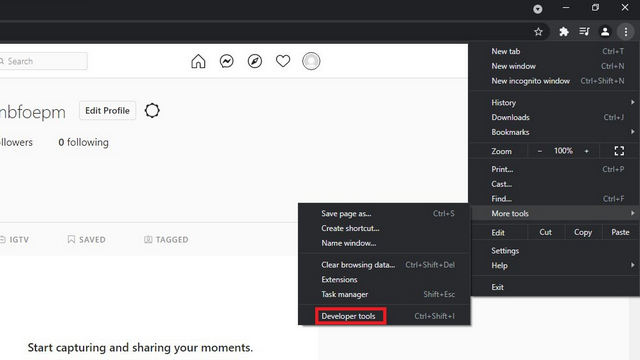The image size is (640, 360).
Task: Open Chrome profile account icon
Action: pos(605,32)
